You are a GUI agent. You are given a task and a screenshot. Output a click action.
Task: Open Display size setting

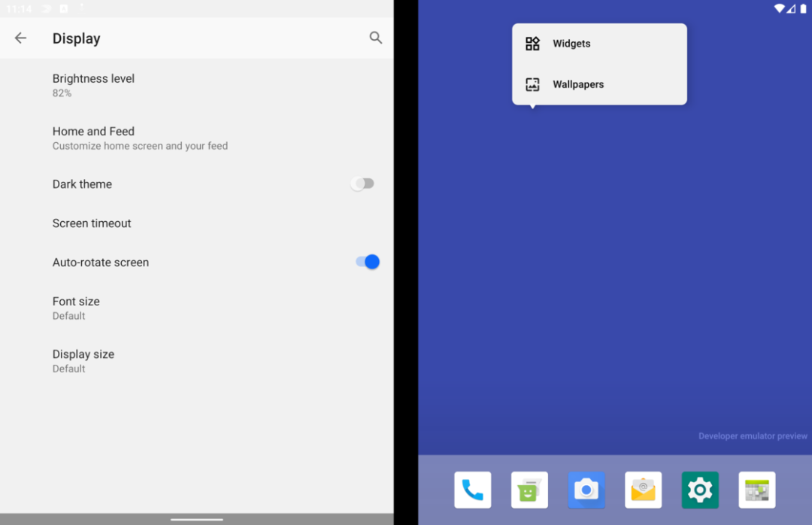[197, 361]
